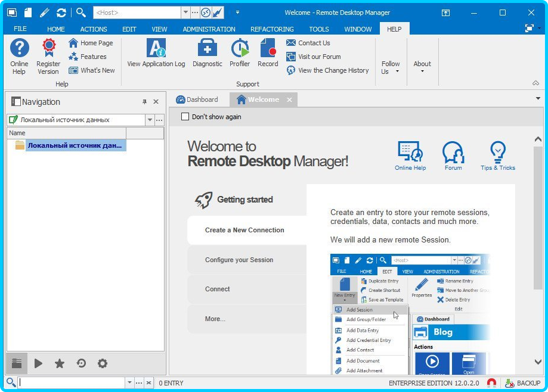Click the refresh icon in title bar
548x392 pixels.
tap(61, 13)
